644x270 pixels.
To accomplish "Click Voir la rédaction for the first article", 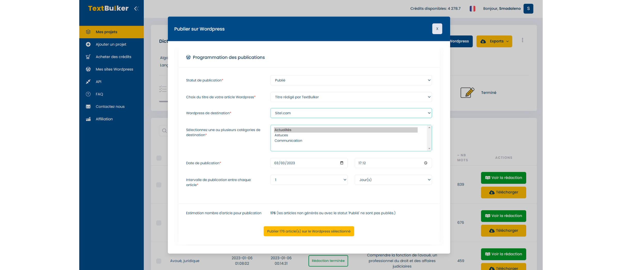I will [x=503, y=178].
